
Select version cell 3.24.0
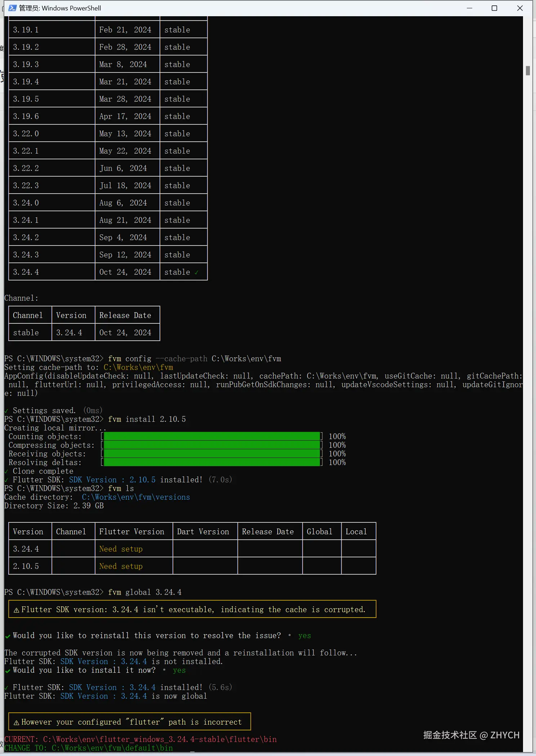(x=26, y=203)
